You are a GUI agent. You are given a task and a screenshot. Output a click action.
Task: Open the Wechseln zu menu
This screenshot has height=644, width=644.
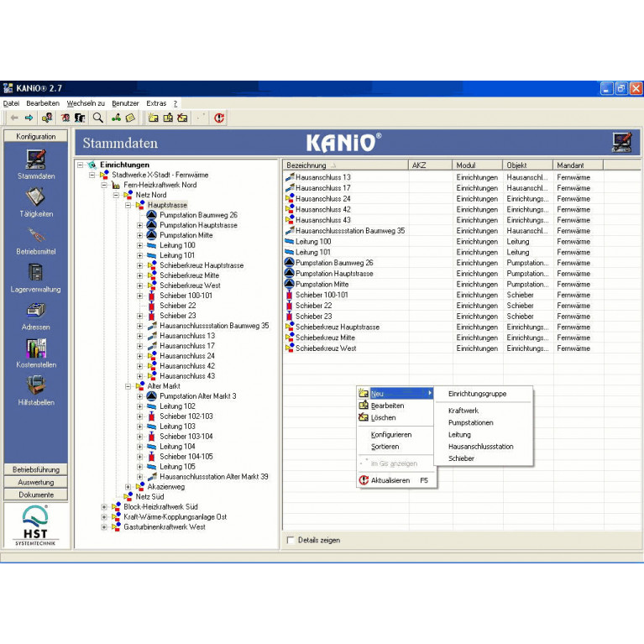[x=86, y=103]
